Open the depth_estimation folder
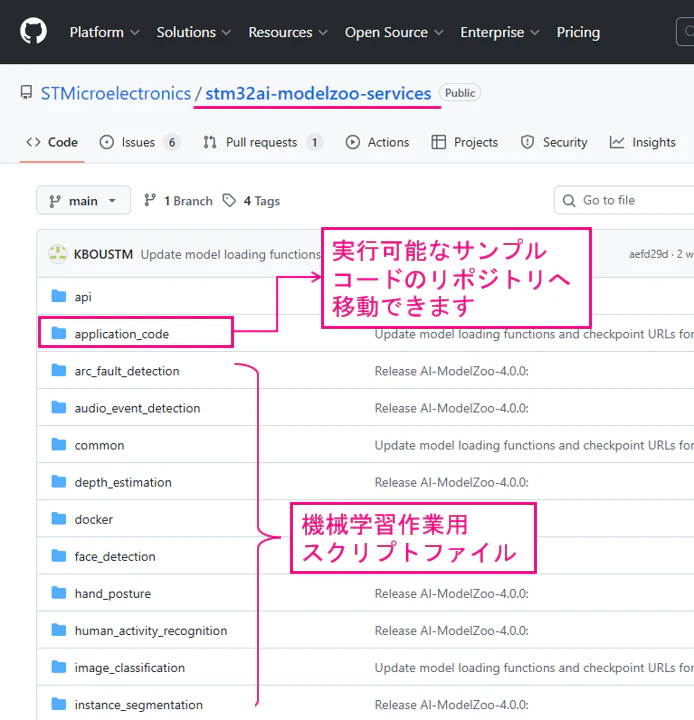The width and height of the screenshot is (694, 720). [x=123, y=483]
